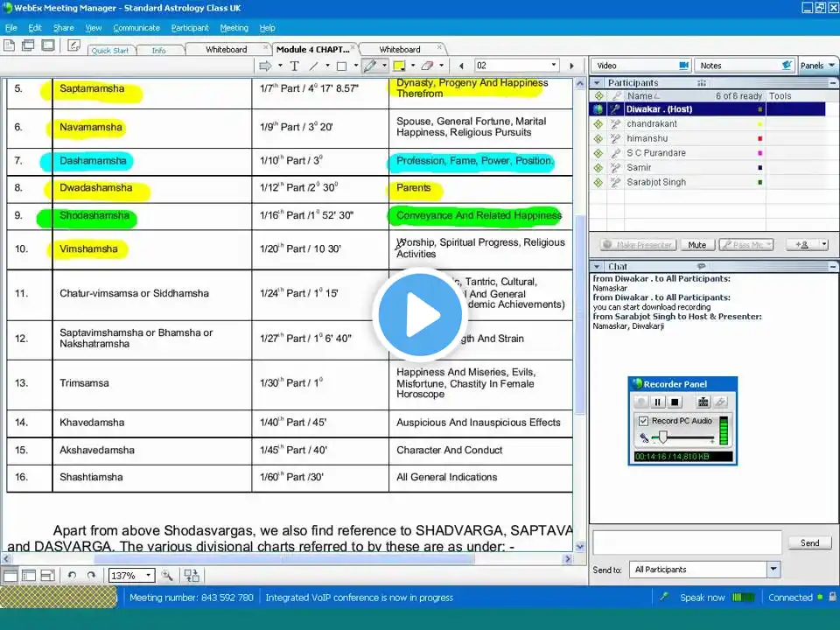The image size is (840, 630).
Task: Click the standard view layout icon
Action: pyautogui.click(x=10, y=576)
